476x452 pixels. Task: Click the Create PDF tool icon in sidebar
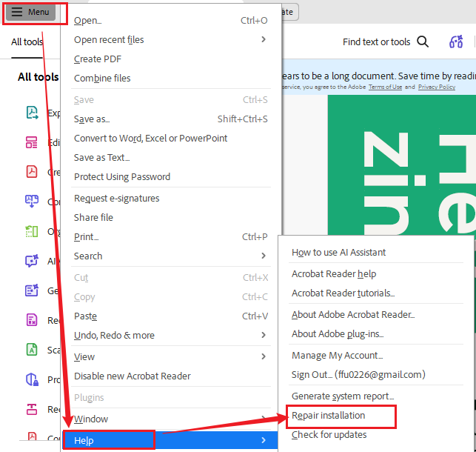32,172
